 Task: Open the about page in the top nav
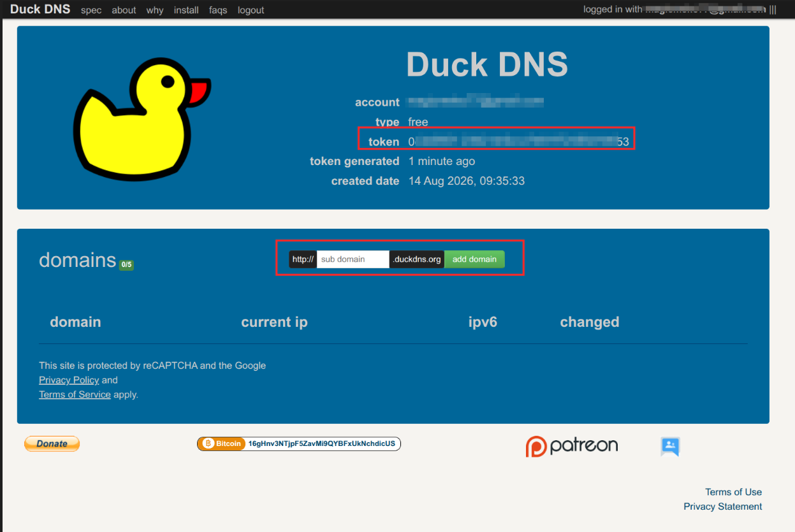click(124, 10)
